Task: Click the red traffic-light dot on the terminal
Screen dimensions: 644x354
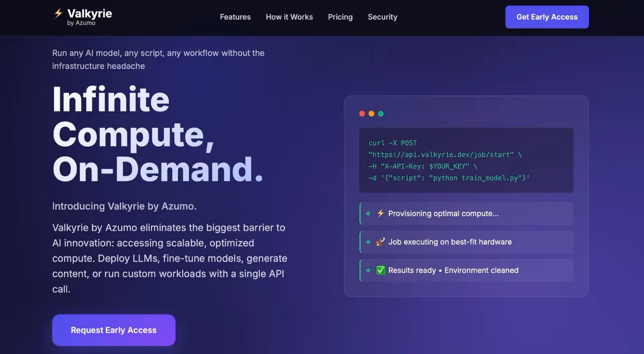Action: click(x=362, y=114)
